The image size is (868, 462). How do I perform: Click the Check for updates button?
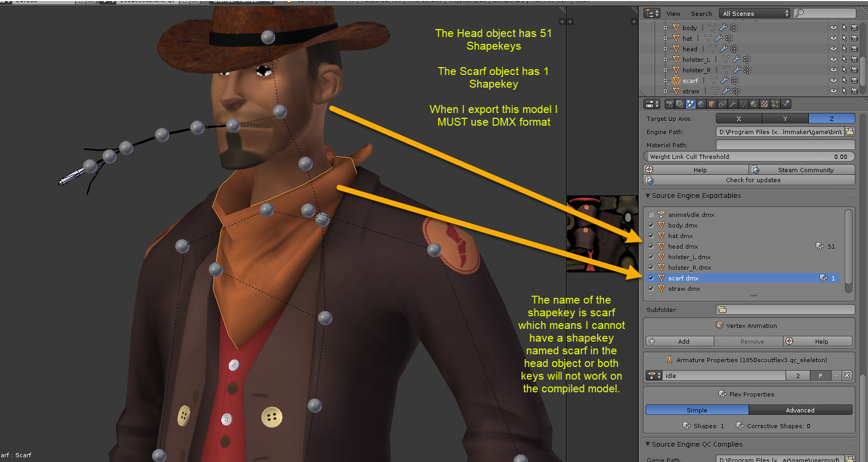(749, 180)
